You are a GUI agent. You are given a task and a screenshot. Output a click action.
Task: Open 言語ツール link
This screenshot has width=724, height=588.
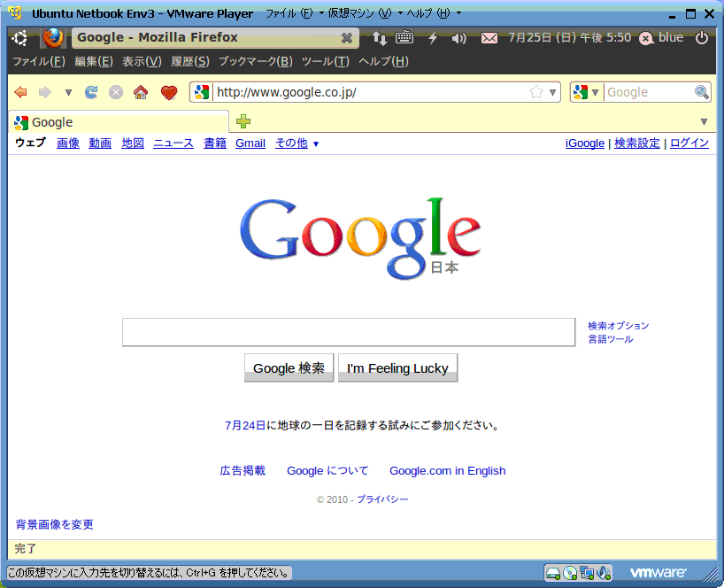point(610,339)
